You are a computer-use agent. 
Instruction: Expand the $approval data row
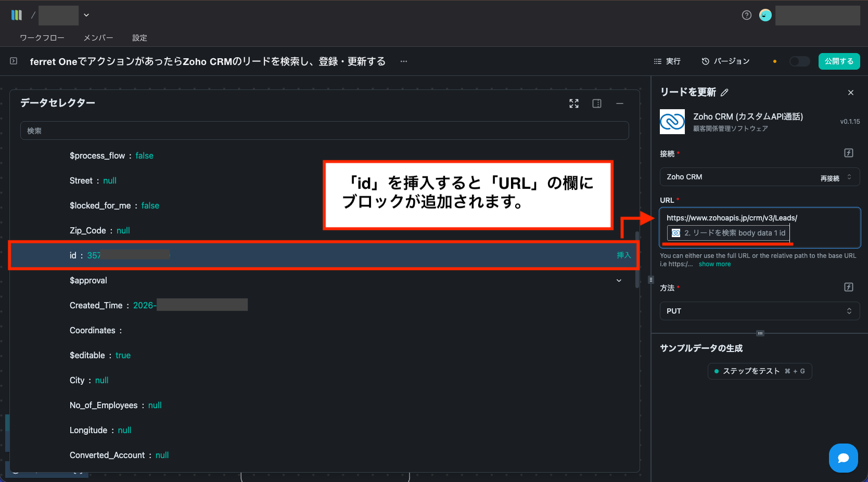(619, 280)
